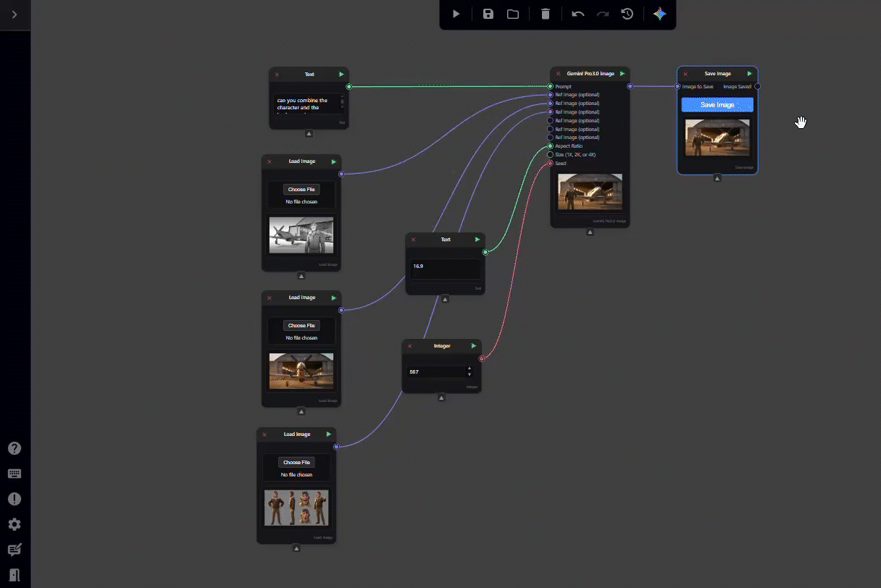
Task: Undo the last action in the toolbar
Action: pos(577,14)
